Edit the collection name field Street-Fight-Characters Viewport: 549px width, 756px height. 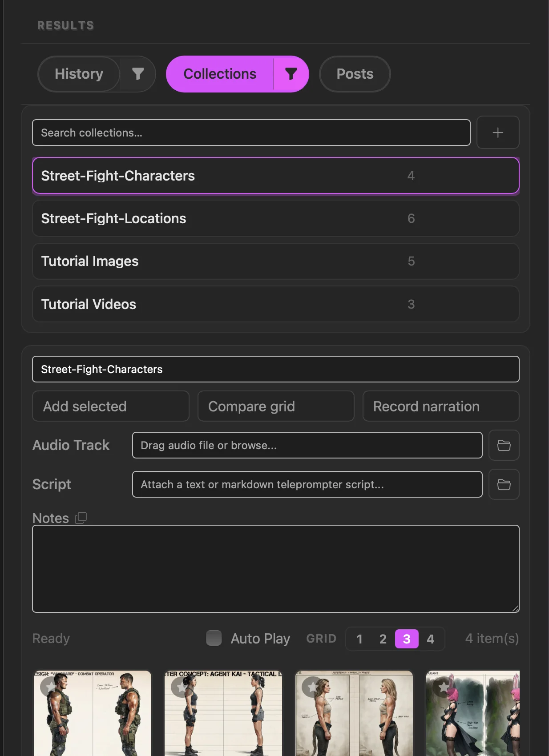pyautogui.click(x=276, y=369)
